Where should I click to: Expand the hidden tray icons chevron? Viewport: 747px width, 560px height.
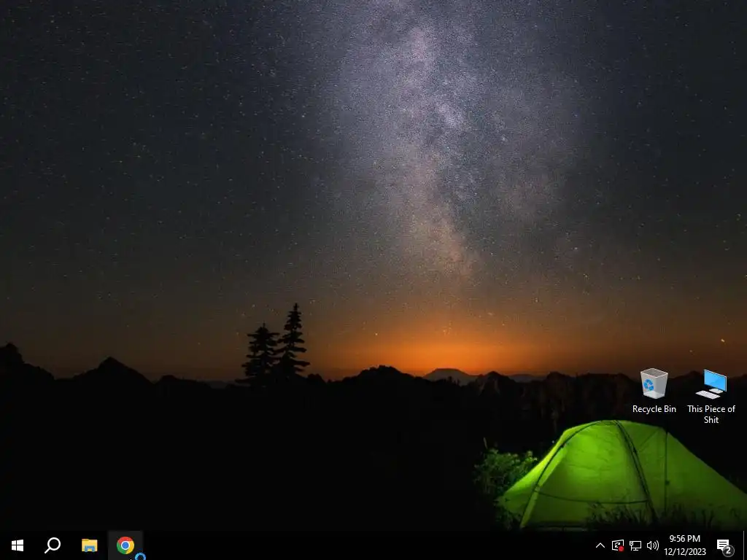pos(600,545)
